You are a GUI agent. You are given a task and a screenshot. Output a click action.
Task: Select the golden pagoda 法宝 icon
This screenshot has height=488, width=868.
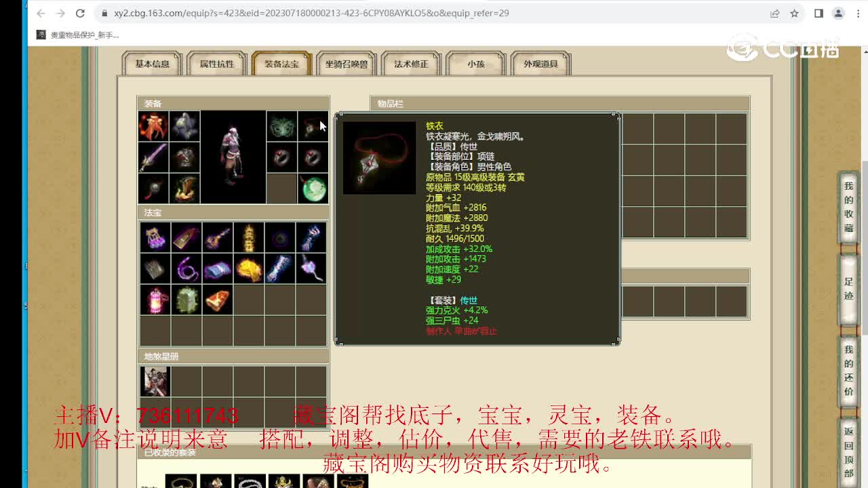coord(249,237)
